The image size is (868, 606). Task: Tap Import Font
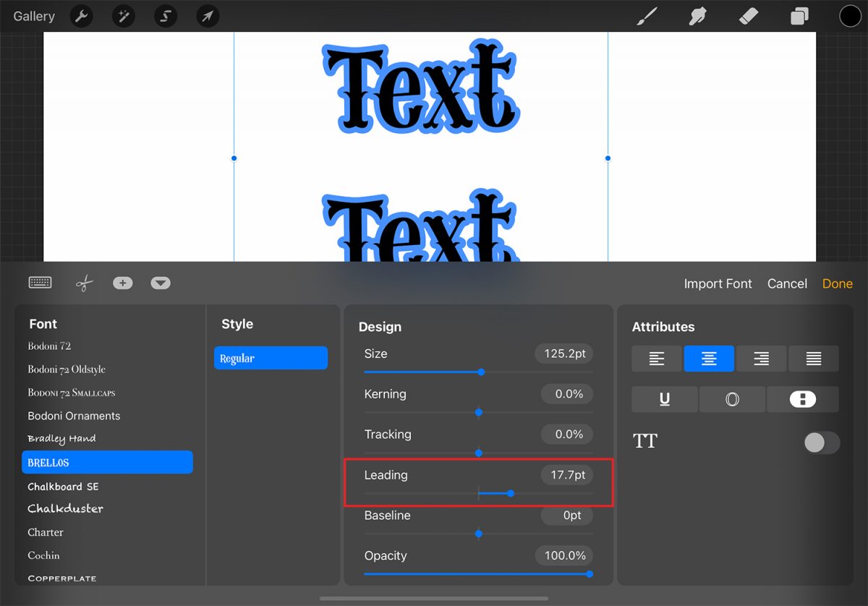tap(718, 283)
